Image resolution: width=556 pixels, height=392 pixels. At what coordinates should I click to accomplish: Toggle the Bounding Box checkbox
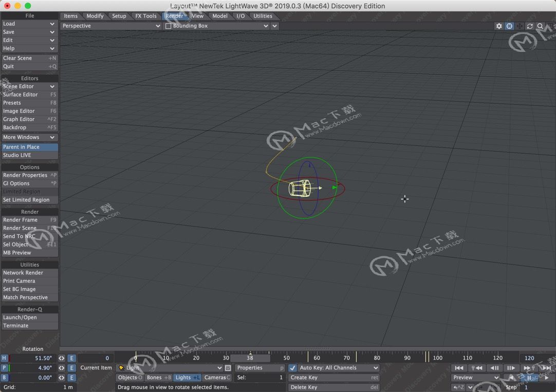[169, 26]
